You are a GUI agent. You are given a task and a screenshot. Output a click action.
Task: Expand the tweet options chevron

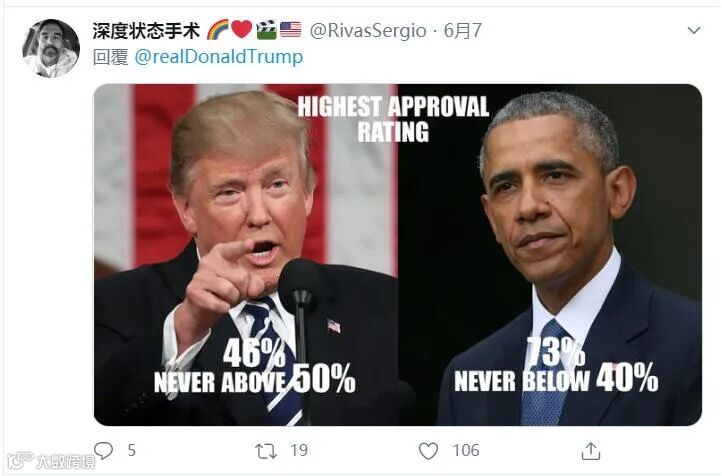pos(693,31)
